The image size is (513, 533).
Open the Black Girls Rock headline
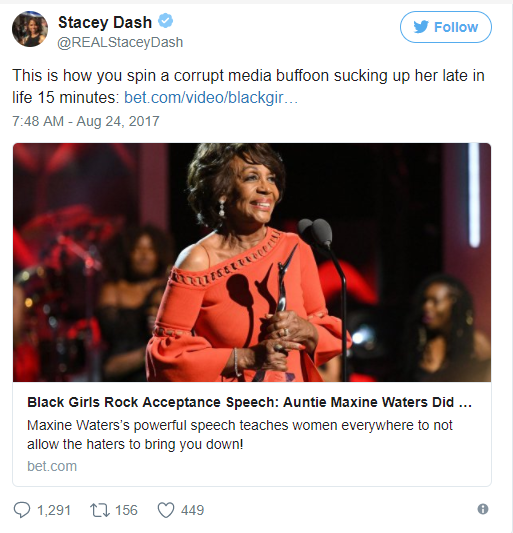coord(250,402)
